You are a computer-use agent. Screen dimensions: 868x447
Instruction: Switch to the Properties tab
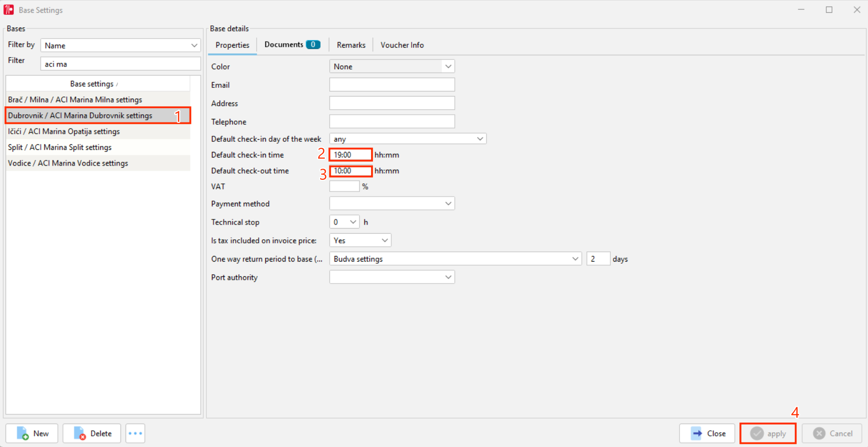coord(232,45)
